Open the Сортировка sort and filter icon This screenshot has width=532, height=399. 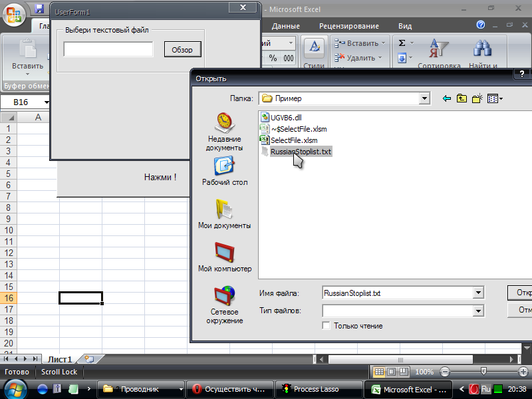(x=439, y=48)
